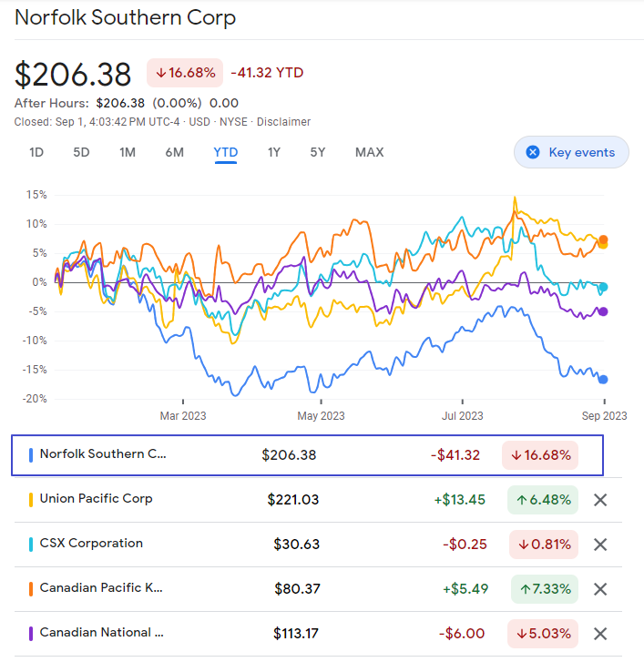This screenshot has width=644, height=662.
Task: Click the teal CSX endpoint dot on chart
Action: (603, 287)
